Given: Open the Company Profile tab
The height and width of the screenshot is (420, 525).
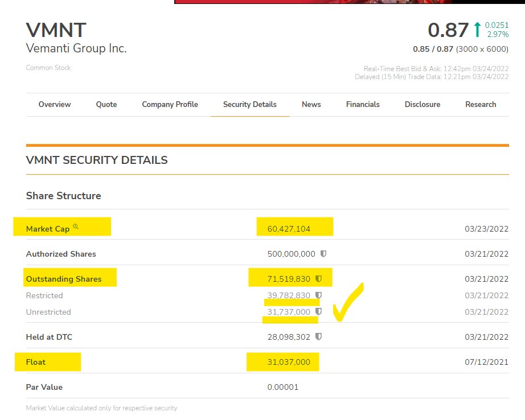Looking at the screenshot, I should tap(170, 104).
